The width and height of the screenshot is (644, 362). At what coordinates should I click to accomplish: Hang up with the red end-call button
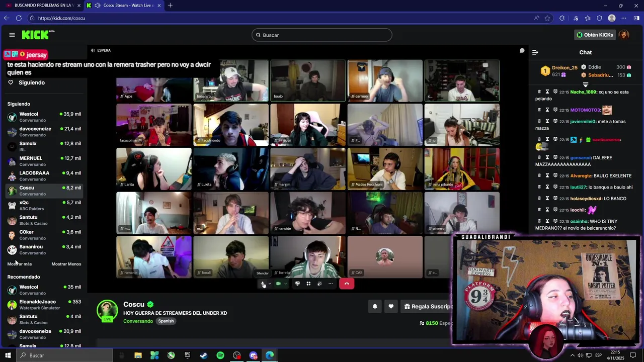(347, 284)
